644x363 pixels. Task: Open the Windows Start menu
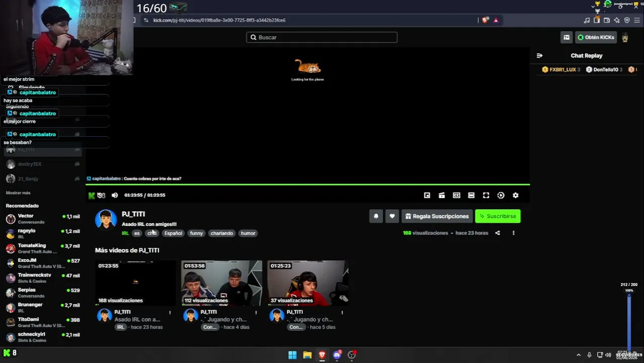tap(292, 355)
